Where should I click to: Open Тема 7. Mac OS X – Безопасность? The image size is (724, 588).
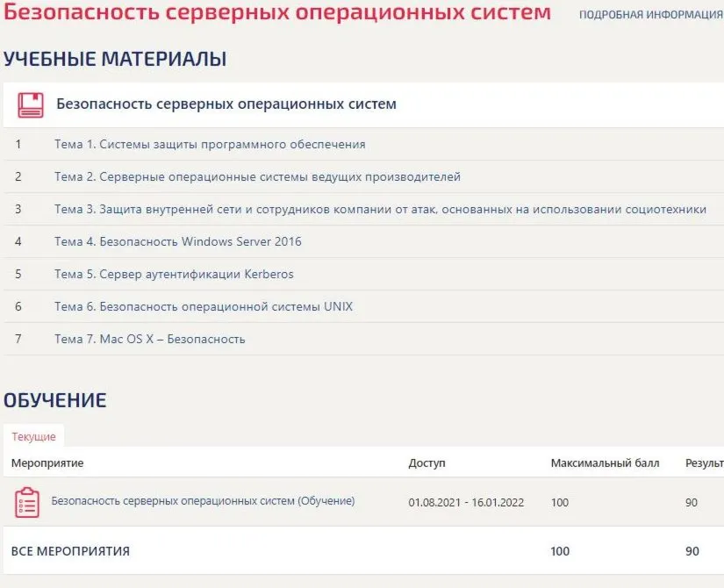click(149, 339)
